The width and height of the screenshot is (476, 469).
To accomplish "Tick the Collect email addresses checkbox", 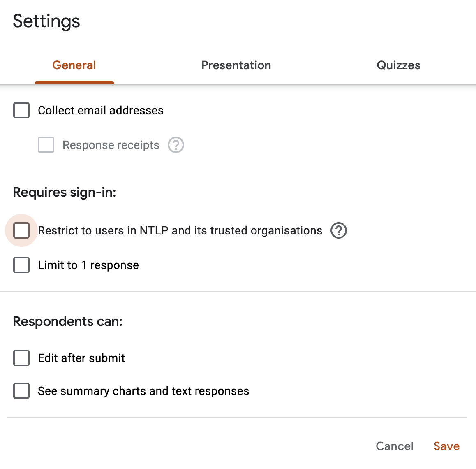I will point(21,110).
